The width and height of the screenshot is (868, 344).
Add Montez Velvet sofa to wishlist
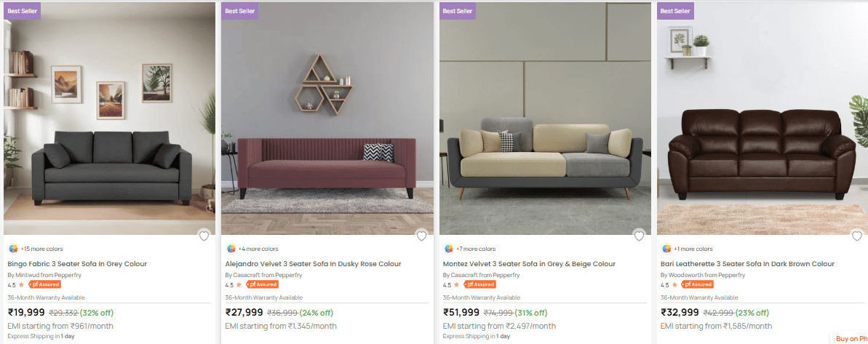click(639, 236)
